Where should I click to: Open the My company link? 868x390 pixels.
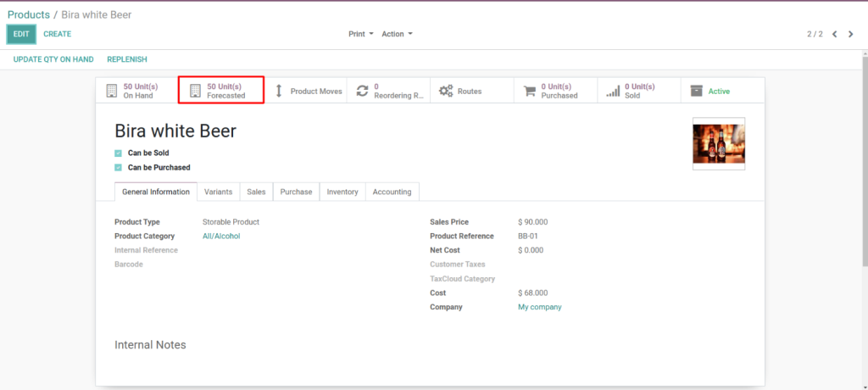click(540, 307)
